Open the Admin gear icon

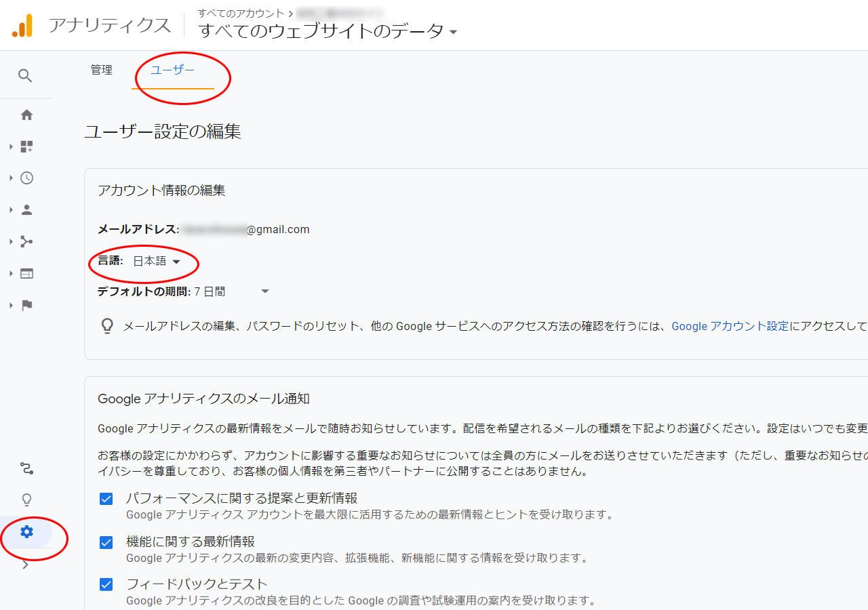pyautogui.click(x=26, y=532)
